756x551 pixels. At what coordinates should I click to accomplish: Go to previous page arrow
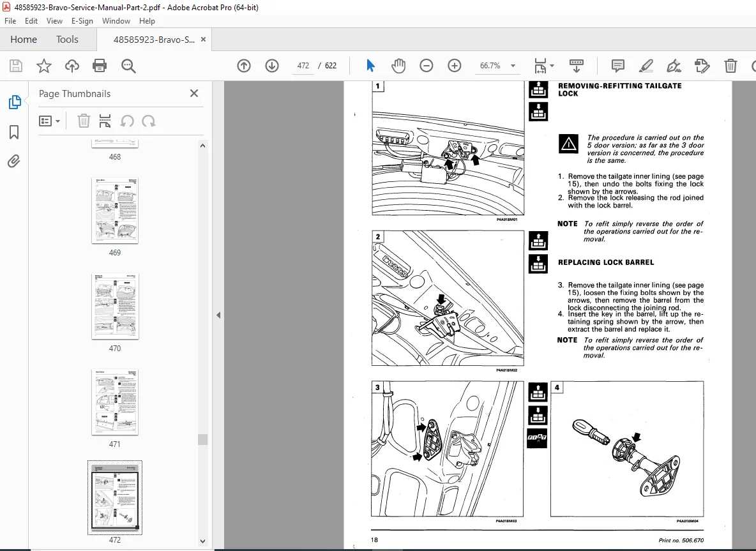point(244,66)
